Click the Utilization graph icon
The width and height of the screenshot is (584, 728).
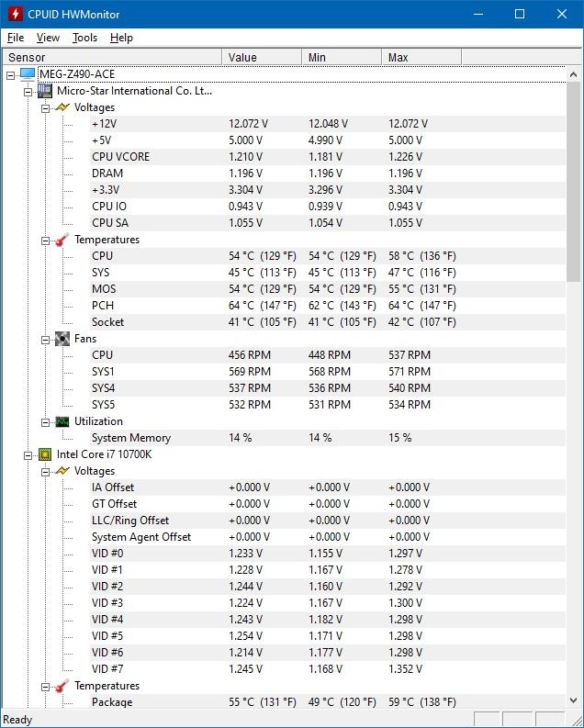pyautogui.click(x=62, y=421)
